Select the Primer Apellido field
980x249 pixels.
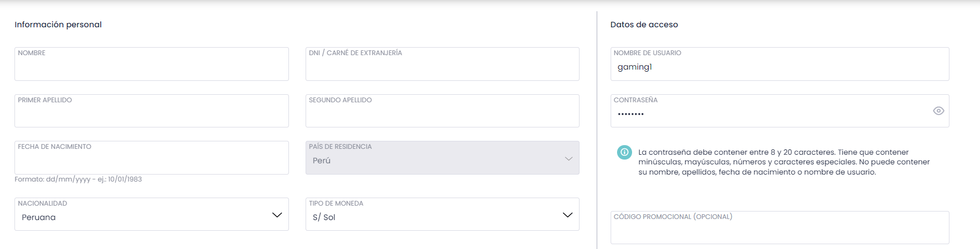(151, 114)
